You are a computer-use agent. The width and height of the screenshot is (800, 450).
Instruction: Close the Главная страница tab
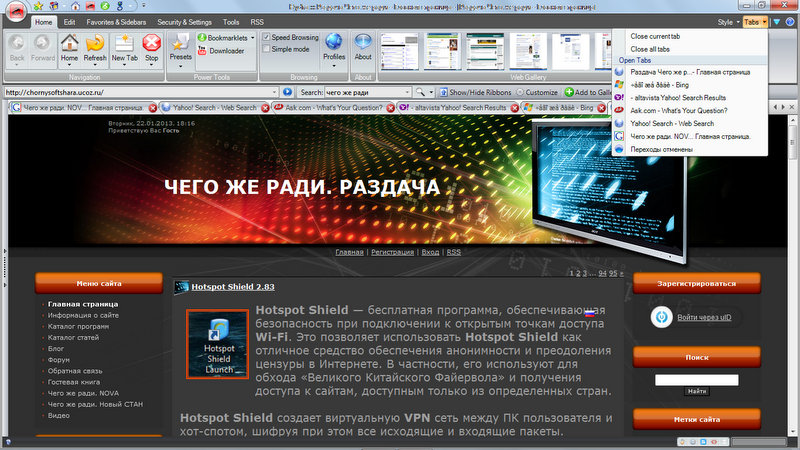[153, 108]
